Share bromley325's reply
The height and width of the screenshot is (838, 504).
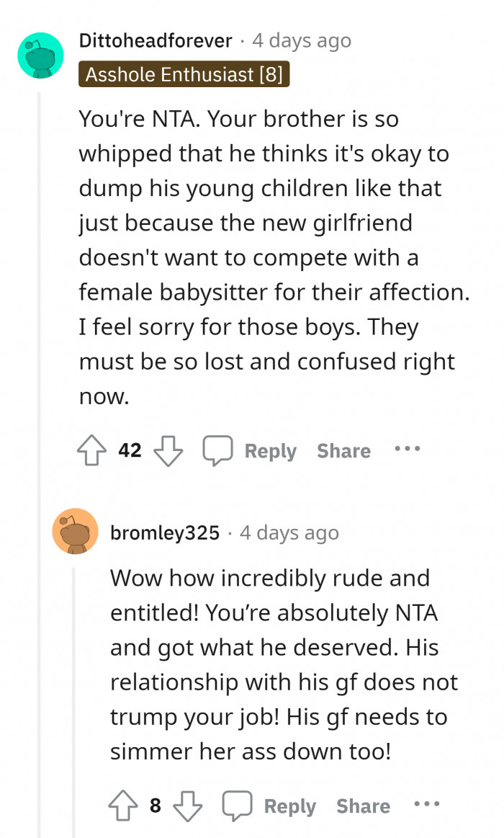(363, 806)
